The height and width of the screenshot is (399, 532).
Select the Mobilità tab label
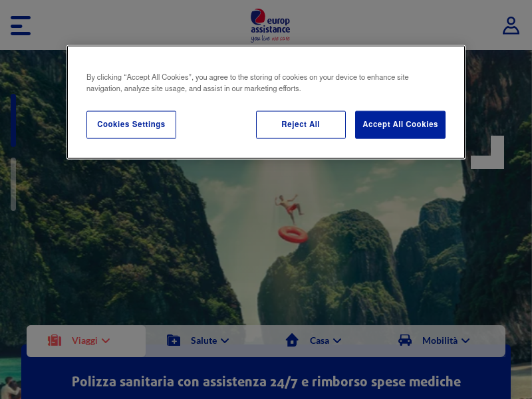pos(440,340)
